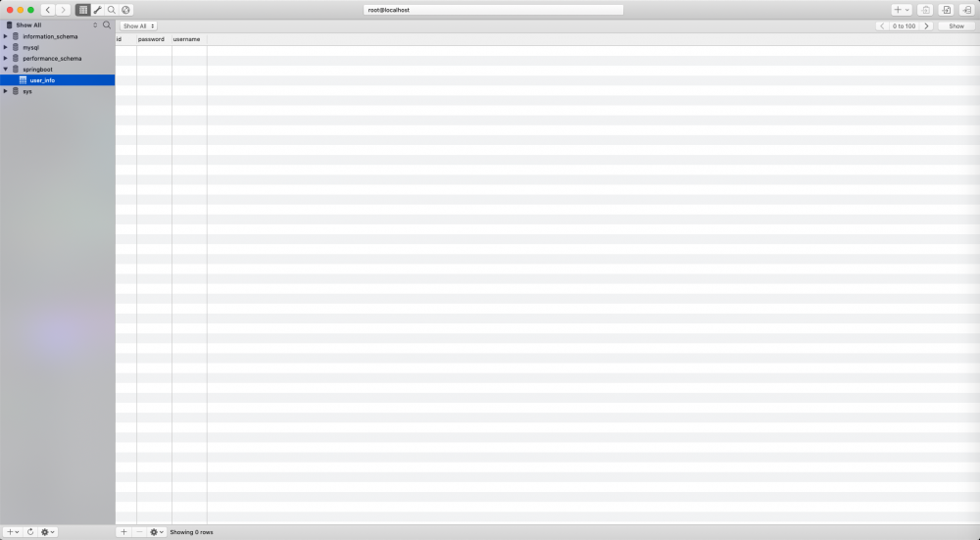Open the structure view wrench icon
The width and height of the screenshot is (980, 540).
(97, 10)
